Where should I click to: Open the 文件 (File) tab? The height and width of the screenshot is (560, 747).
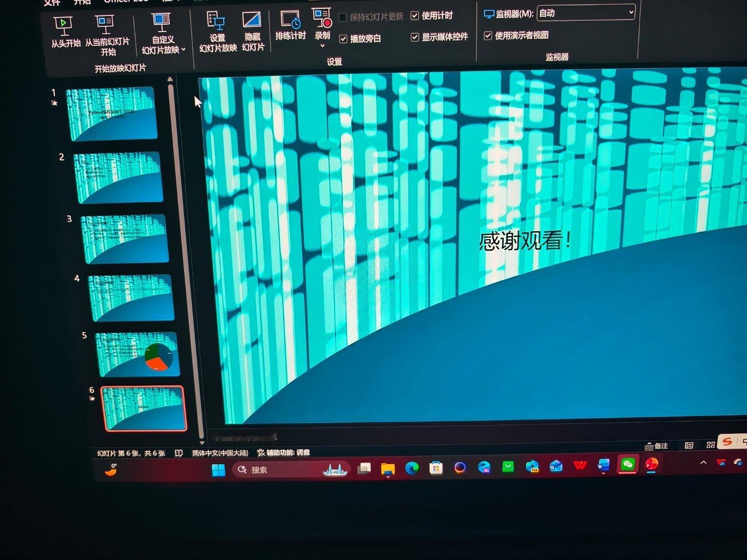[52, 3]
